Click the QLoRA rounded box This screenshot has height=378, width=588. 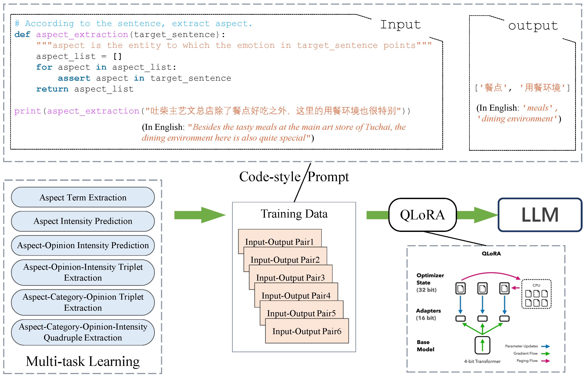point(422,215)
